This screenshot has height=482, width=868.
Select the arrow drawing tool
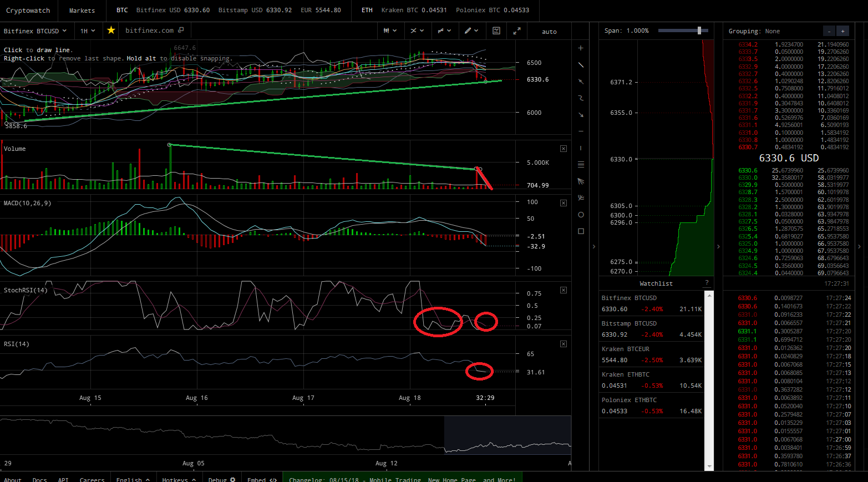[581, 115]
